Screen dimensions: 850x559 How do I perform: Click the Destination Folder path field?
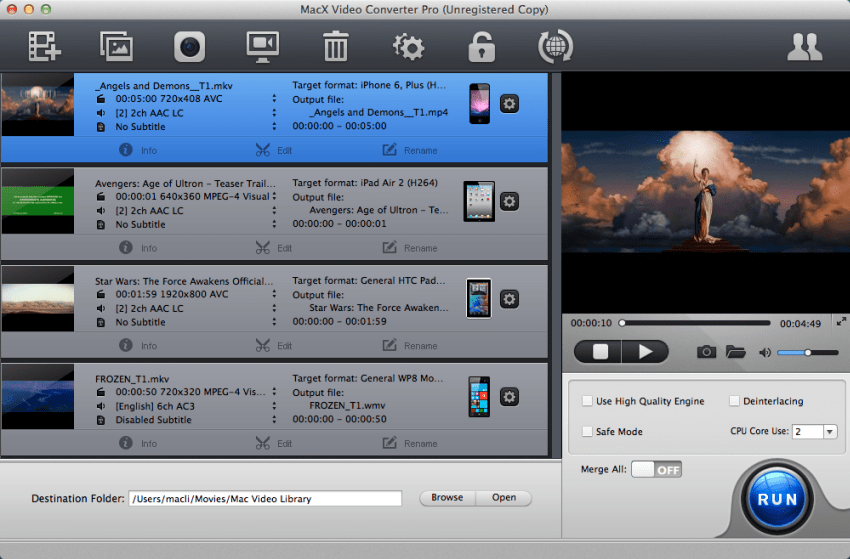point(265,498)
